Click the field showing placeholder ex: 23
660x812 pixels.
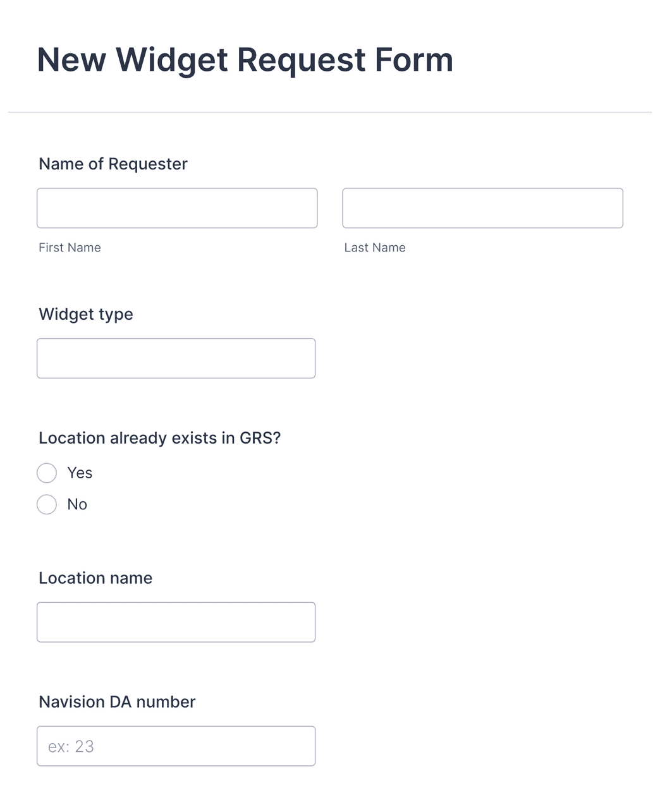pos(176,746)
